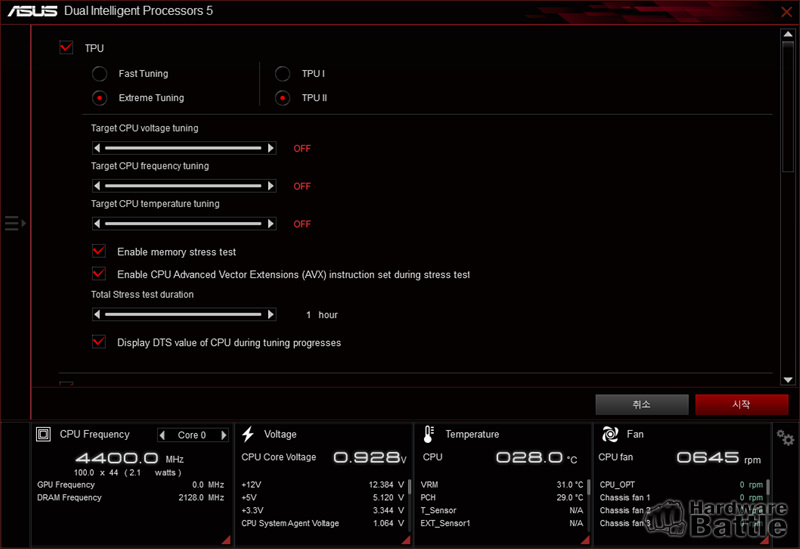
Task: Click the Fan spinner icon
Action: pyautogui.click(x=610, y=434)
